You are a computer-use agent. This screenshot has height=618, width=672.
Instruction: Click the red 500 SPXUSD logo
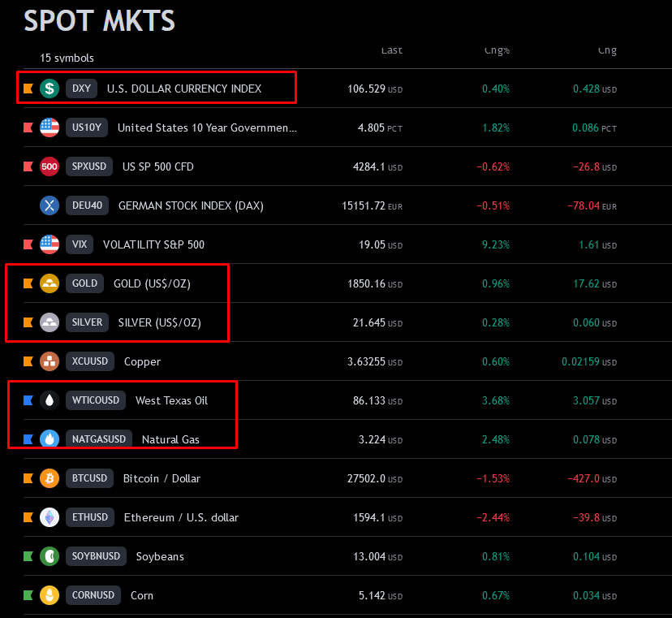click(x=50, y=166)
